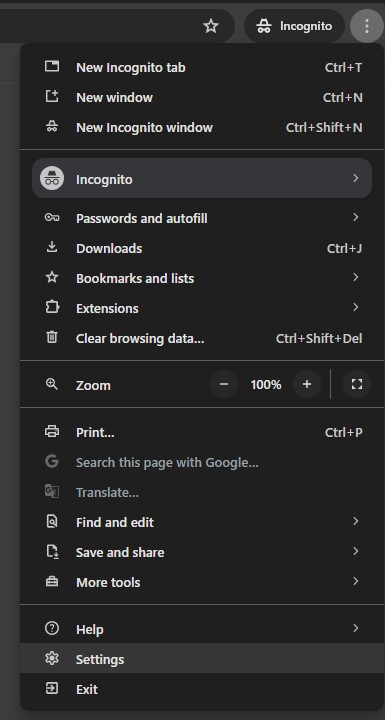Click the Downloads arrow icon
The image size is (385, 720).
coord(52,248)
